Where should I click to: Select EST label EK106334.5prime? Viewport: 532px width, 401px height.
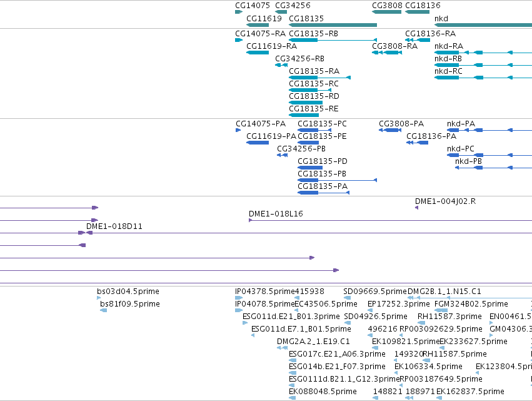tap(428, 367)
